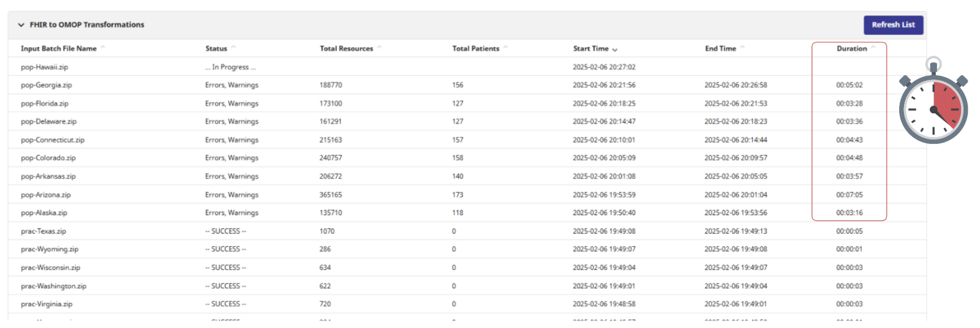
Task: Click the pop-Arizona.zip file name
Action: 45,195
